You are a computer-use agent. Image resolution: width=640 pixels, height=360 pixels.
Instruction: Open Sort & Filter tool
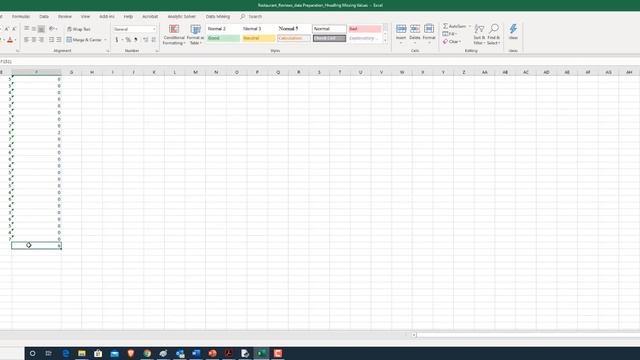[x=479, y=34]
